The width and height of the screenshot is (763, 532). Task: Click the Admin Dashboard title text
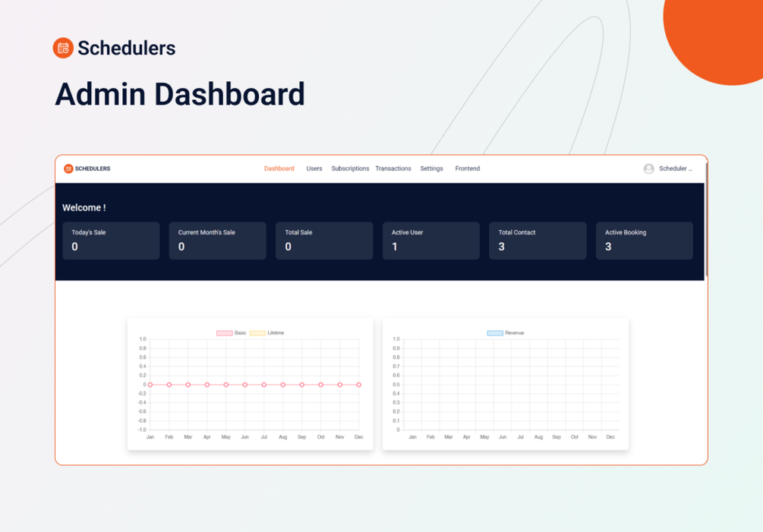[180, 94]
